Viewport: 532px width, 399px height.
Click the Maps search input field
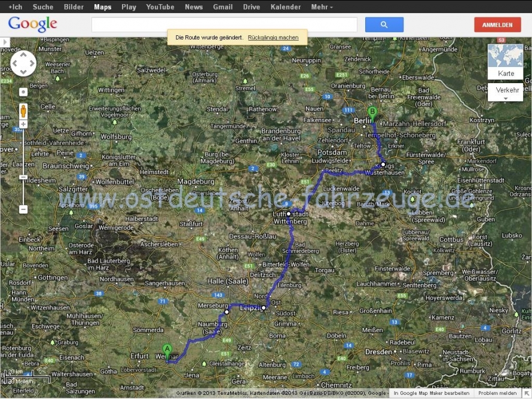coord(224,25)
